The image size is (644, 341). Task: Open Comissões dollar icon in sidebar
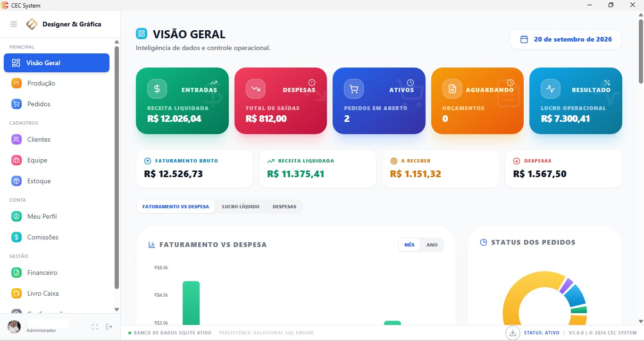(17, 237)
